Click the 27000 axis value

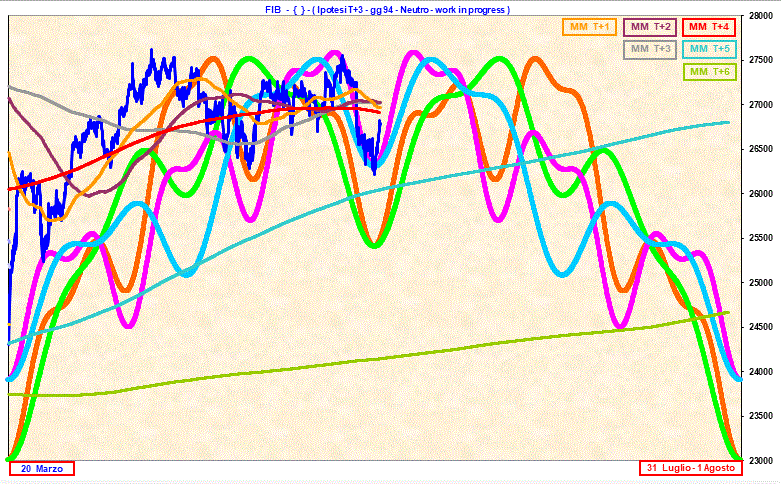point(761,105)
